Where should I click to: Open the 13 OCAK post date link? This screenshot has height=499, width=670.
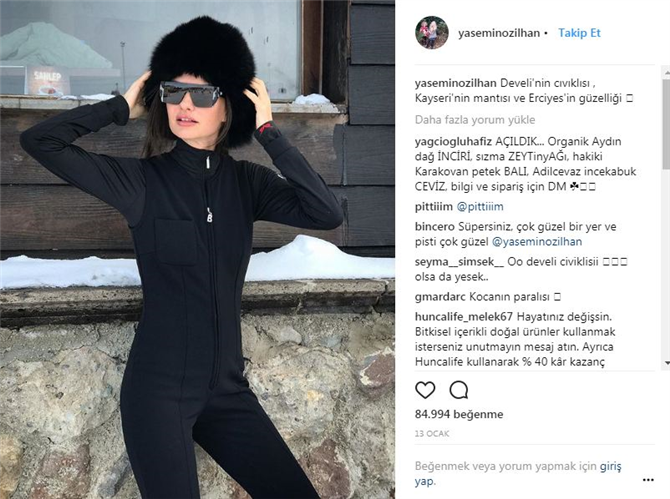click(x=432, y=433)
